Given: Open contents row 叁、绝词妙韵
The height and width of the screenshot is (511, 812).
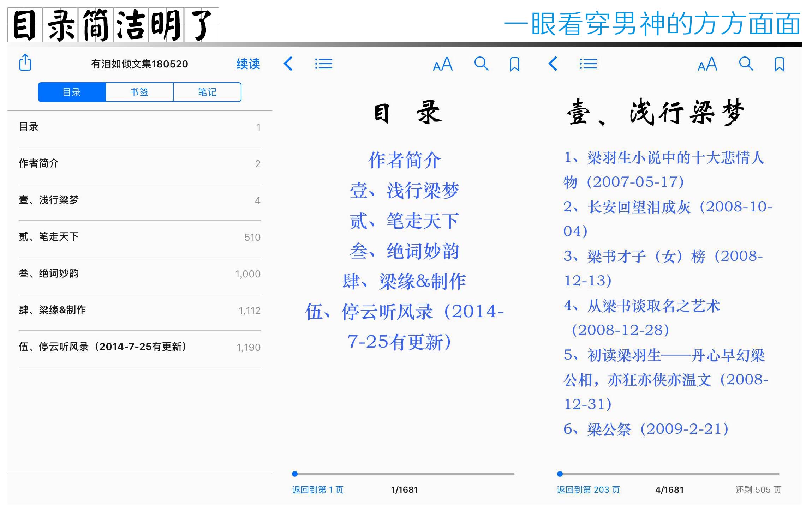Looking at the screenshot, I should click(x=140, y=273).
